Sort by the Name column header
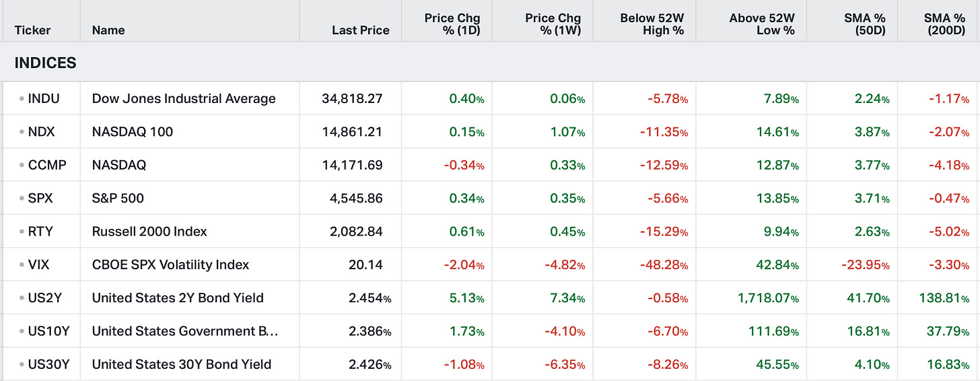980x381 pixels. [x=108, y=30]
